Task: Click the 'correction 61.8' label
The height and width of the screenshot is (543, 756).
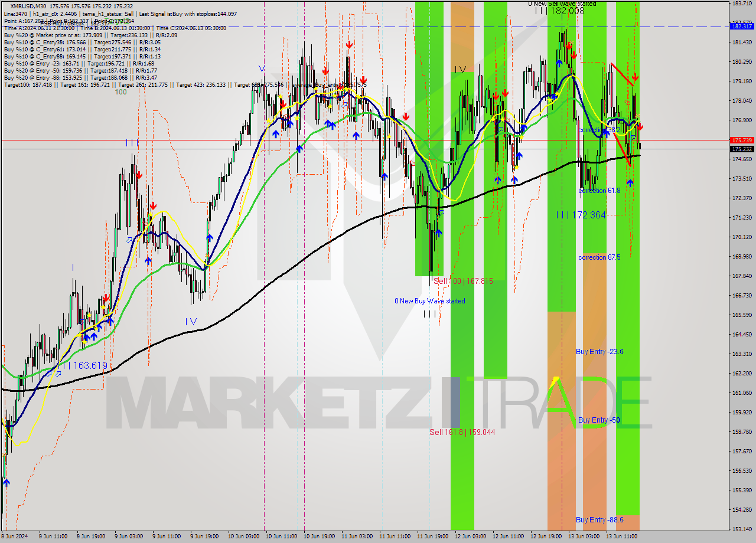Action: [x=599, y=191]
